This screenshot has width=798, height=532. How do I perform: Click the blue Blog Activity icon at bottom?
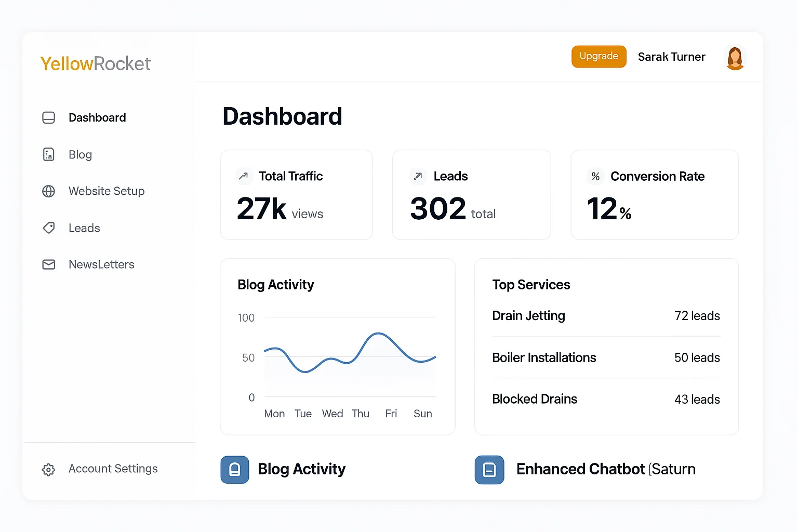pos(235,470)
